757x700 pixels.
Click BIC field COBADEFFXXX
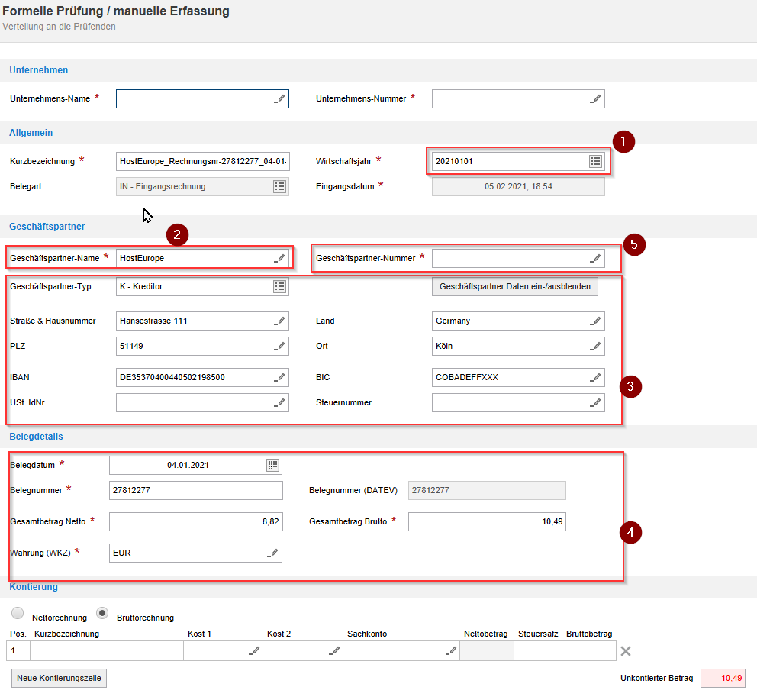[518, 377]
